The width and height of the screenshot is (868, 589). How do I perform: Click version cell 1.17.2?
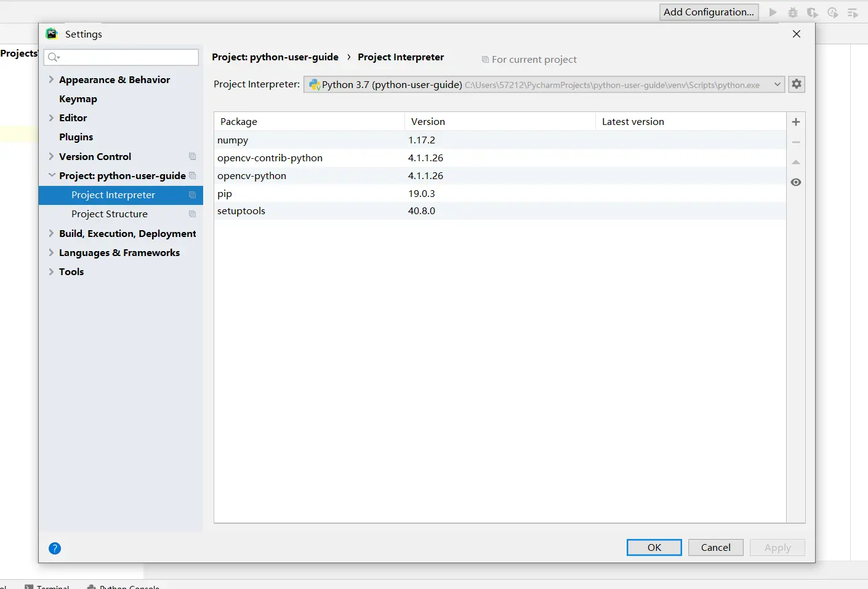pos(422,140)
